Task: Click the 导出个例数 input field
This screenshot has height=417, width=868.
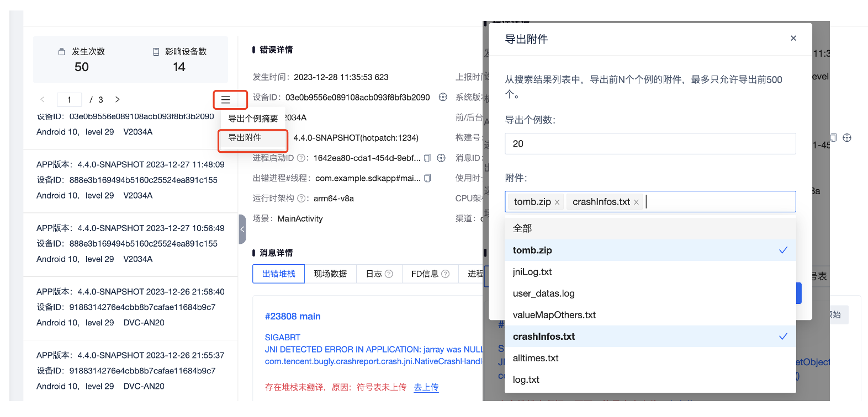Action: (650, 144)
